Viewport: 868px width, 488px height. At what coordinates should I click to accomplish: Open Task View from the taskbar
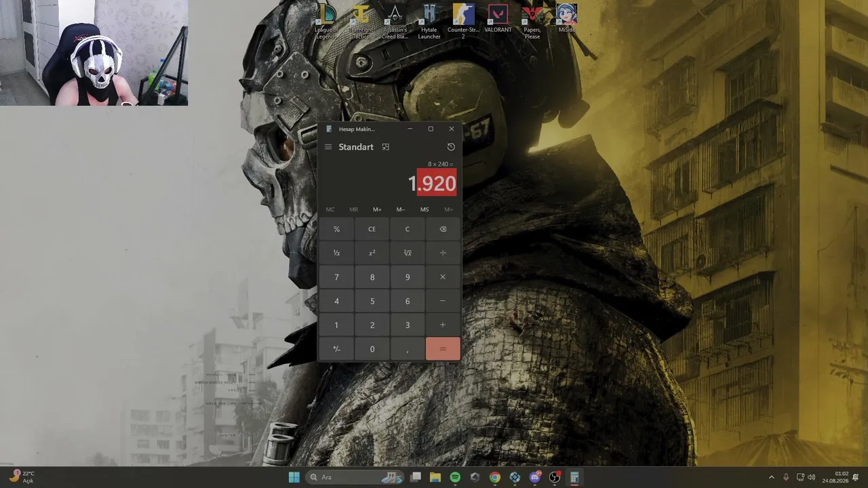click(x=416, y=477)
